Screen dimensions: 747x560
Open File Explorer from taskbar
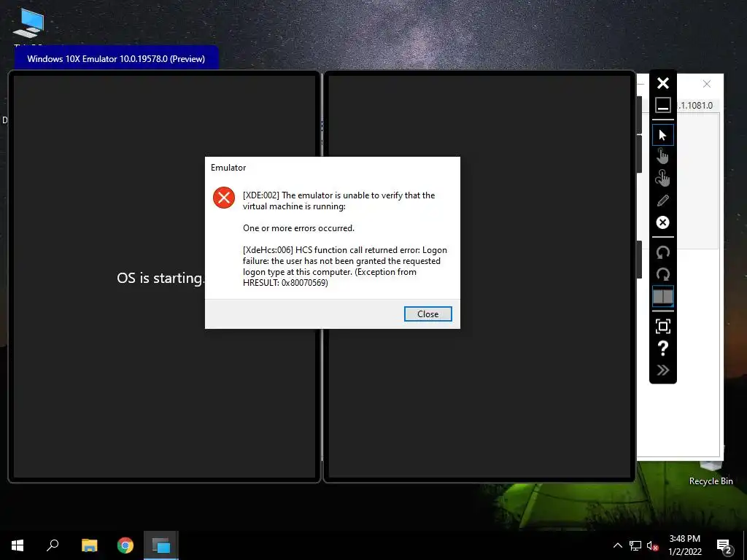pos(89,545)
